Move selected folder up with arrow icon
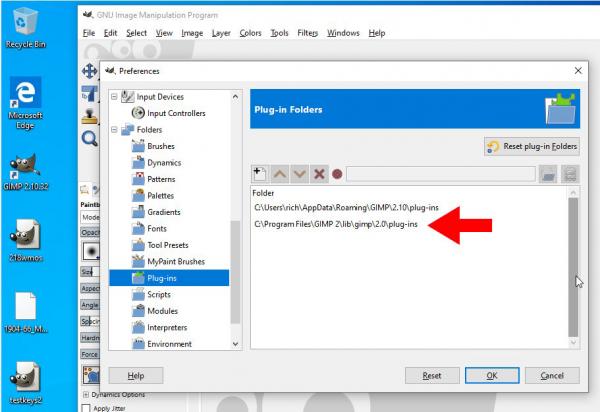600x412 pixels. (x=280, y=174)
